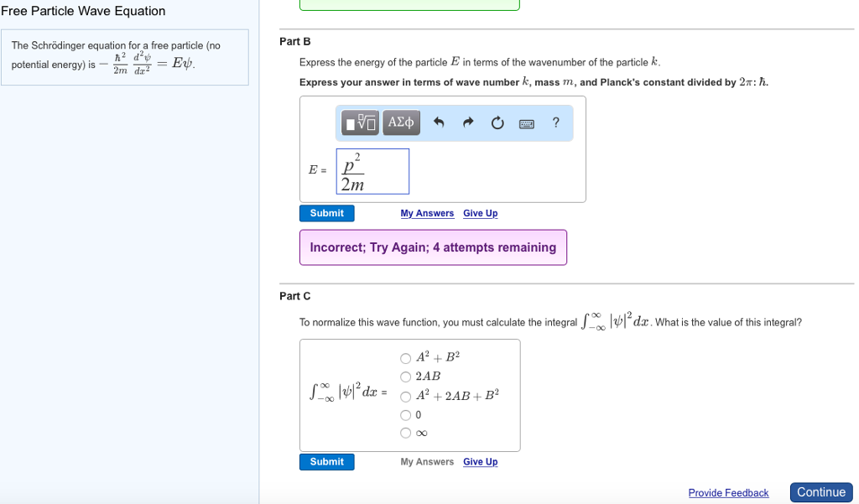Open keyboard shortcuts via the keyboard icon
Screen dimensions: 859x504
[x=526, y=122]
